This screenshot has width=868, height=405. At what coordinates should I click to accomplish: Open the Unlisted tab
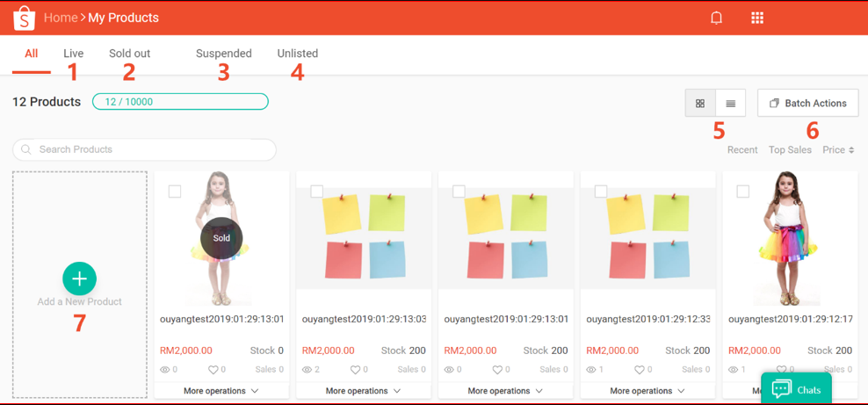[298, 54]
